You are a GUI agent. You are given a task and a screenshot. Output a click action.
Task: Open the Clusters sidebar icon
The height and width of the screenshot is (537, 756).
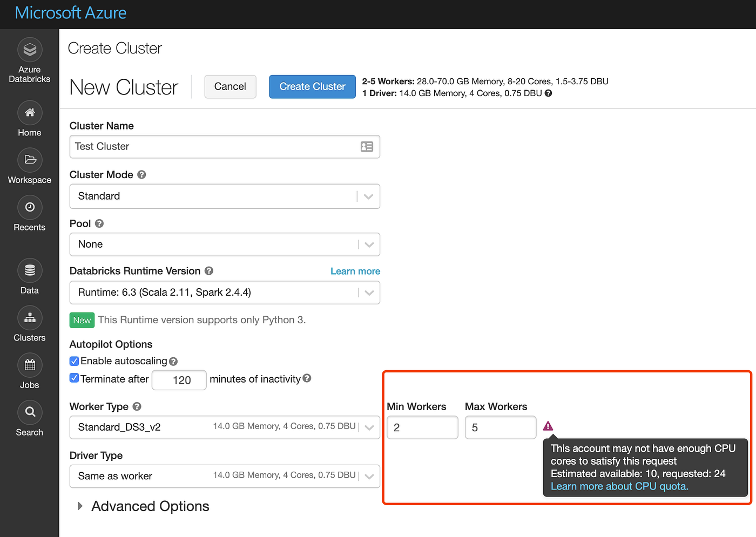(x=30, y=318)
